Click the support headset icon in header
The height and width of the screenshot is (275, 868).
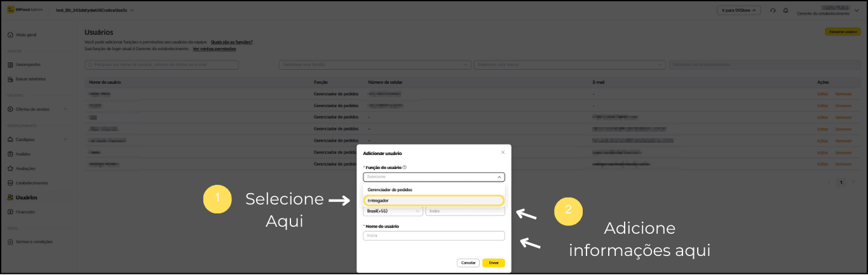pos(773,10)
